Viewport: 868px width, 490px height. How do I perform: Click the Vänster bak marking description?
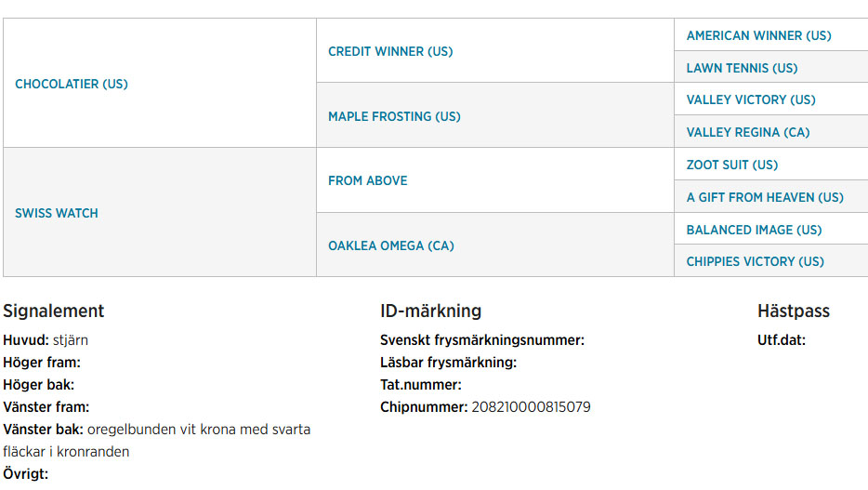pos(157,441)
